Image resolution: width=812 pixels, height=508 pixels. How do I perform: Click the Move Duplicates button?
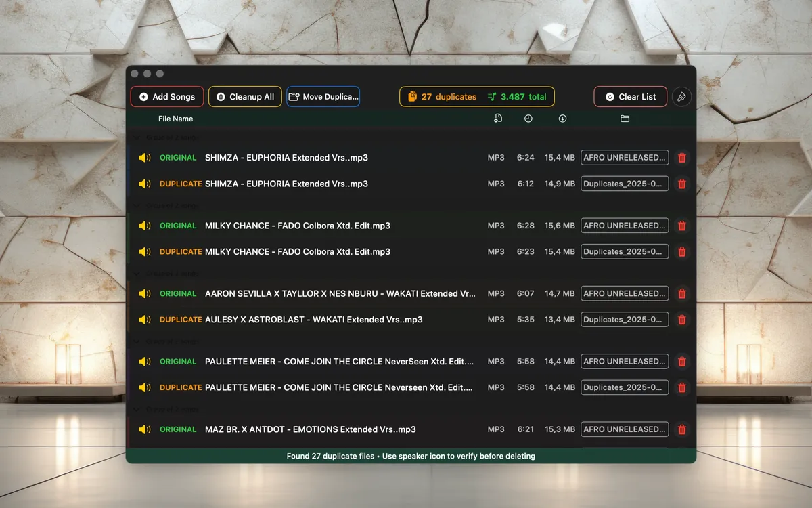(x=323, y=97)
